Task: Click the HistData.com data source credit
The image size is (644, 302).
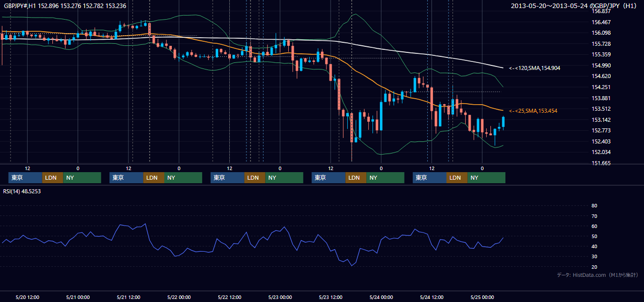Action: coord(598,275)
